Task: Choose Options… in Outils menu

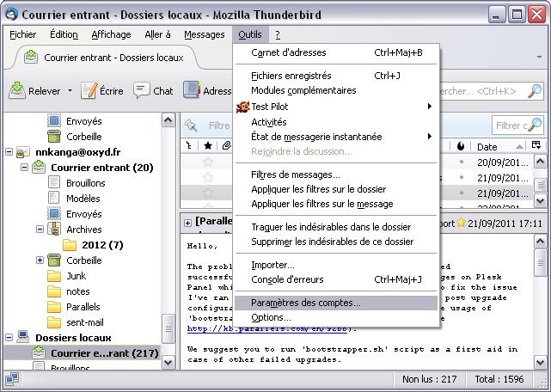Action: coord(336,317)
